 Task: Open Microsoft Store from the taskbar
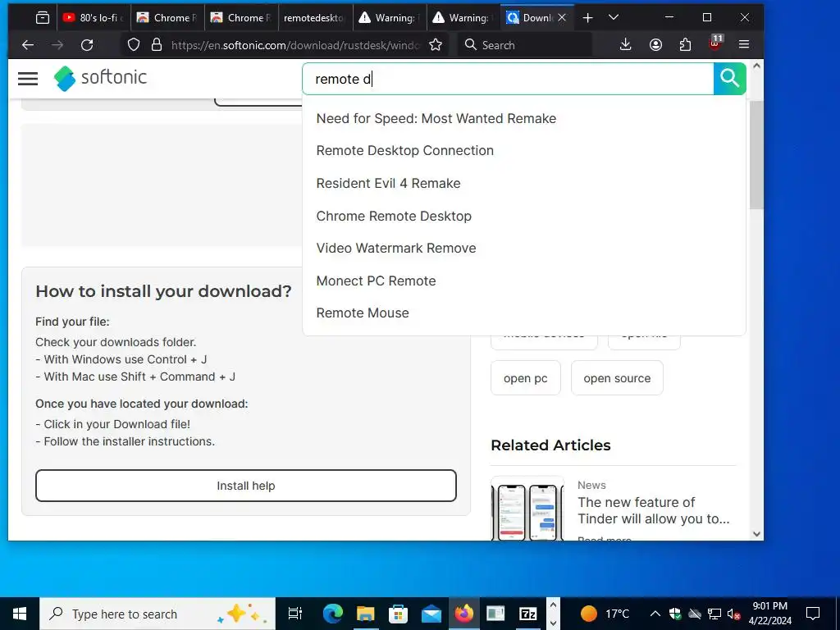pyautogui.click(x=398, y=614)
